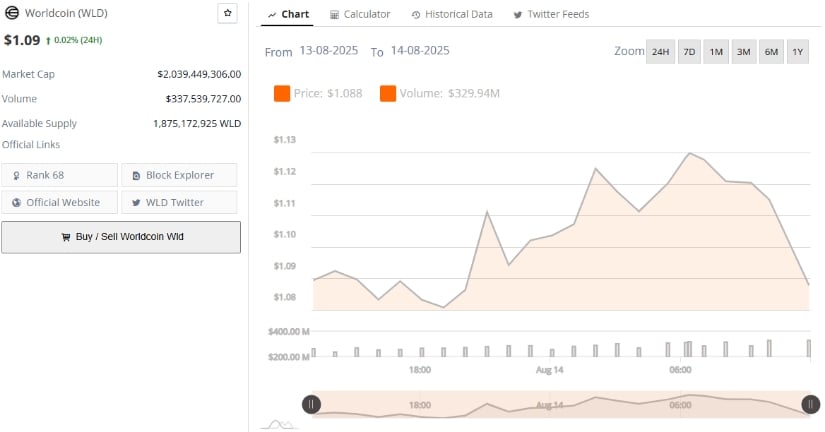825x432 pixels.
Task: Open the Historical Data tab
Action: (452, 14)
